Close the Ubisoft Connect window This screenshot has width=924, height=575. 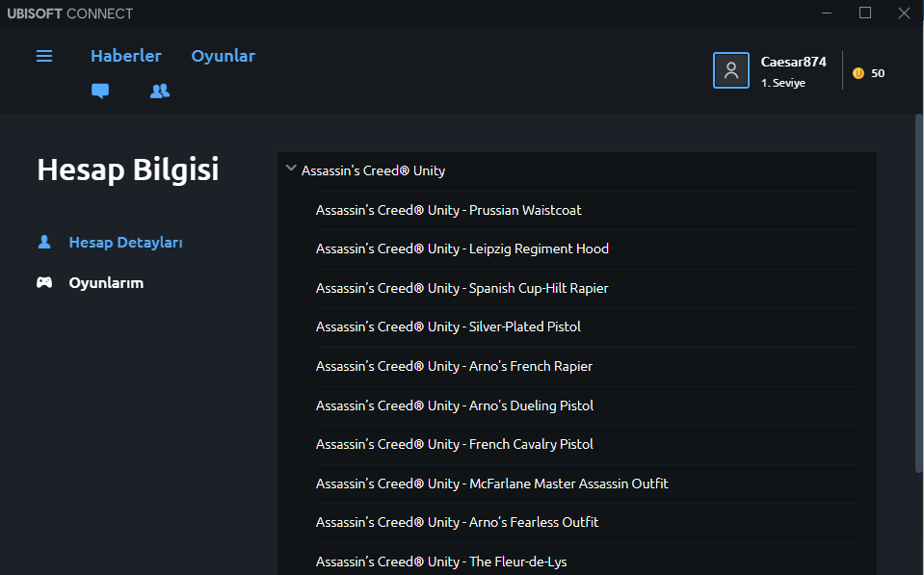904,13
